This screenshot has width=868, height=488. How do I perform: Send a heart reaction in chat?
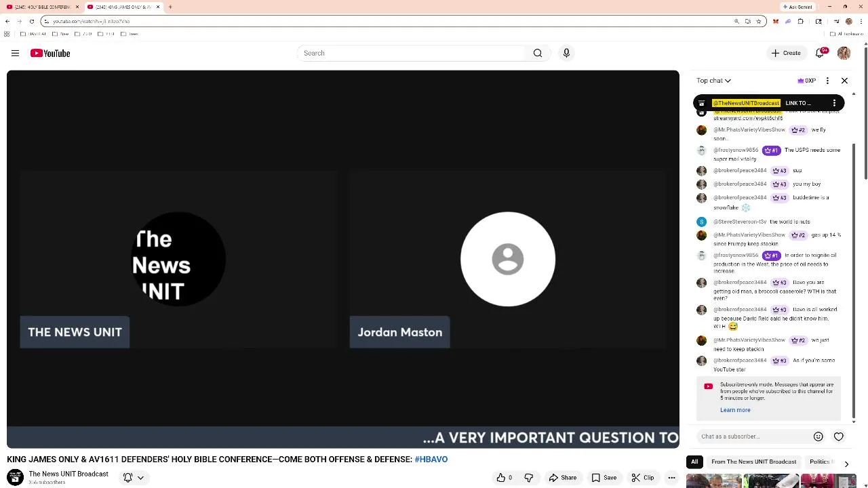click(x=838, y=436)
